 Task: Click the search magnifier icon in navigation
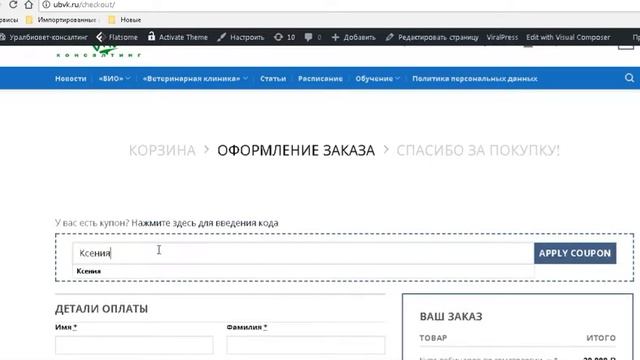629,78
